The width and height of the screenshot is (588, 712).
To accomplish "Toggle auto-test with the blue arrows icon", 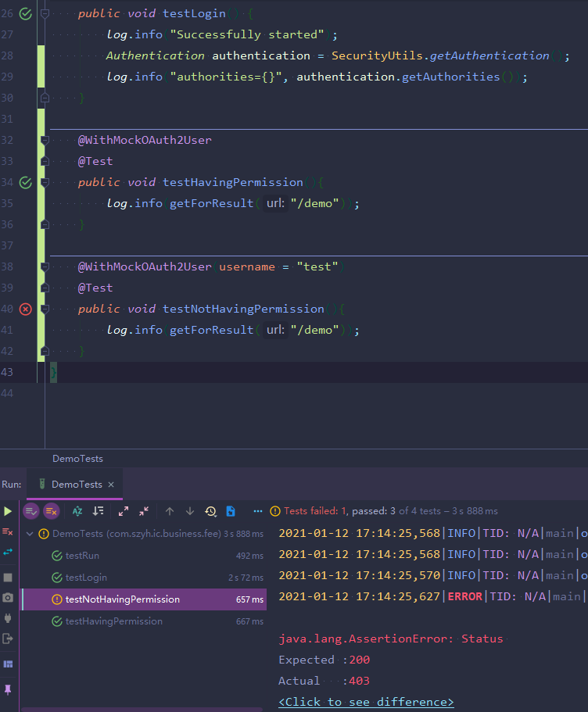I will click(8, 552).
